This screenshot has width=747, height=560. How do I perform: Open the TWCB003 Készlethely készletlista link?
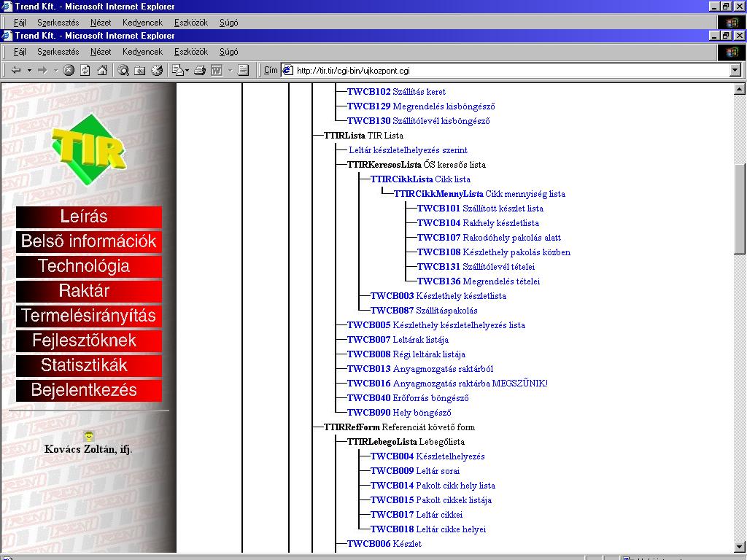438,296
